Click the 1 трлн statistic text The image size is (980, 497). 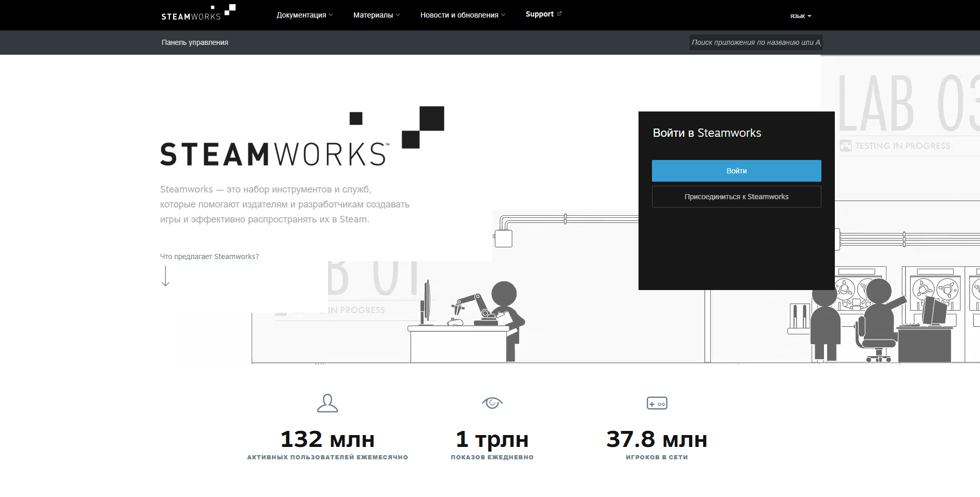coord(492,440)
